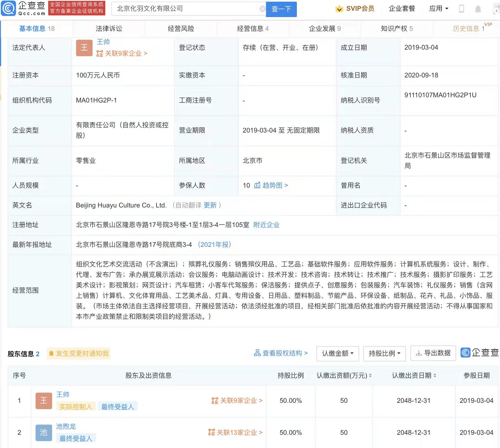The height and width of the screenshot is (448, 500).
Task: Click the download icon in 导出数据
Action: (x=419, y=353)
